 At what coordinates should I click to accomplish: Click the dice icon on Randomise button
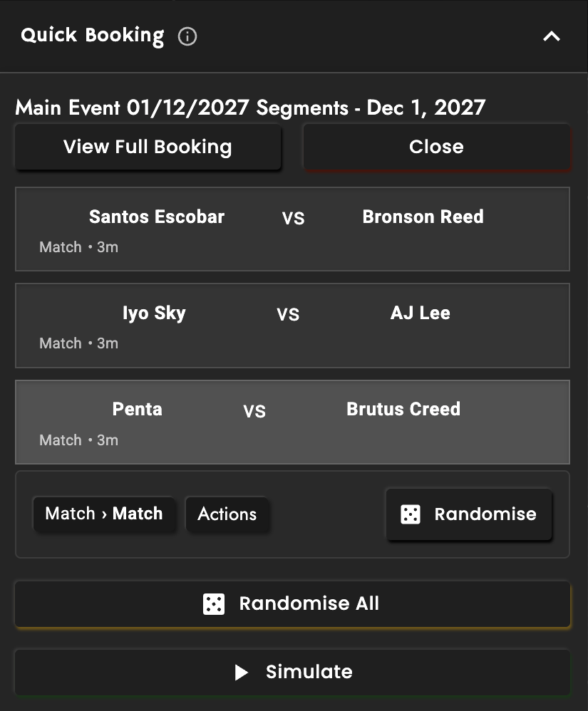pyautogui.click(x=411, y=514)
